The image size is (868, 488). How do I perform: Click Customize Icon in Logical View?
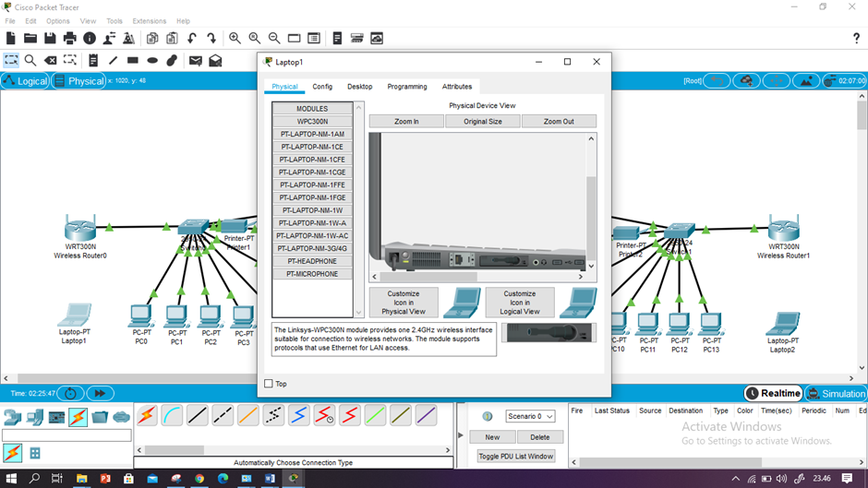click(x=520, y=303)
